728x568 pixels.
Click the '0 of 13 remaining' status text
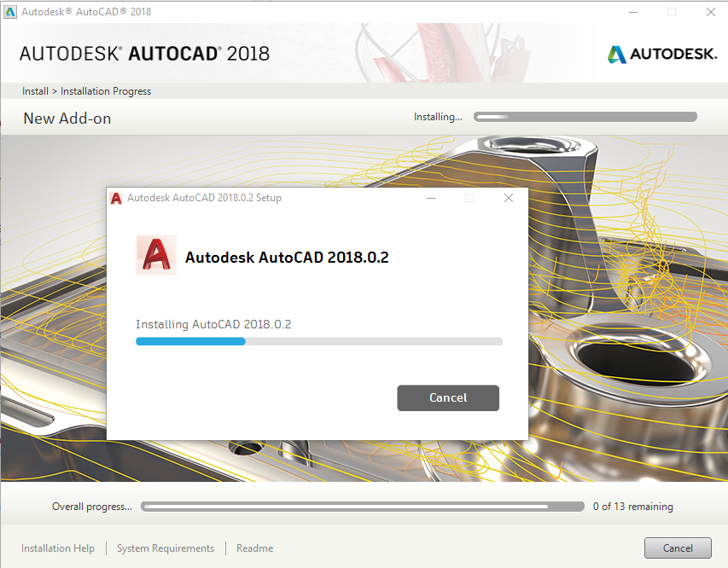[632, 507]
